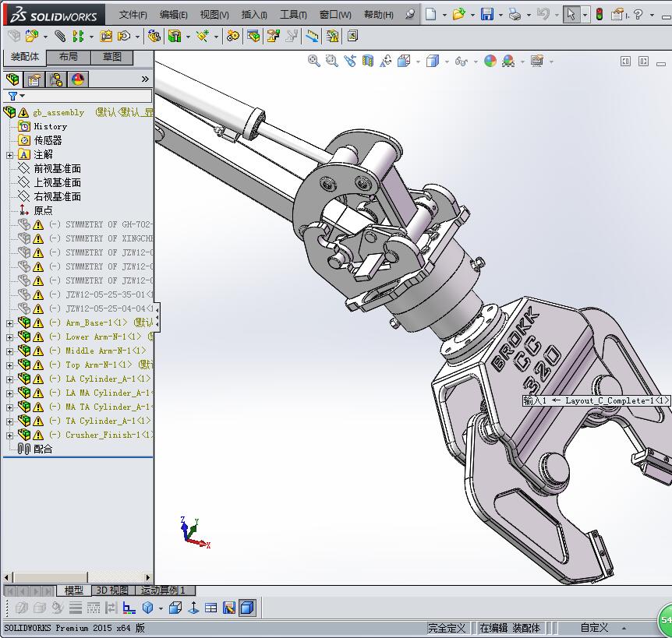Click the Print icon
The image size is (672, 638).
515,15
